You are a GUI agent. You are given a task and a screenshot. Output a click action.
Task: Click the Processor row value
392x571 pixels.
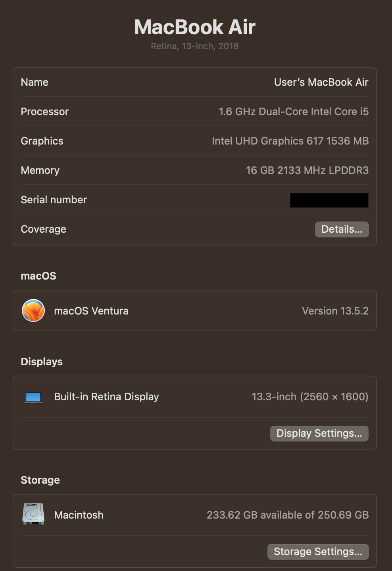click(294, 112)
